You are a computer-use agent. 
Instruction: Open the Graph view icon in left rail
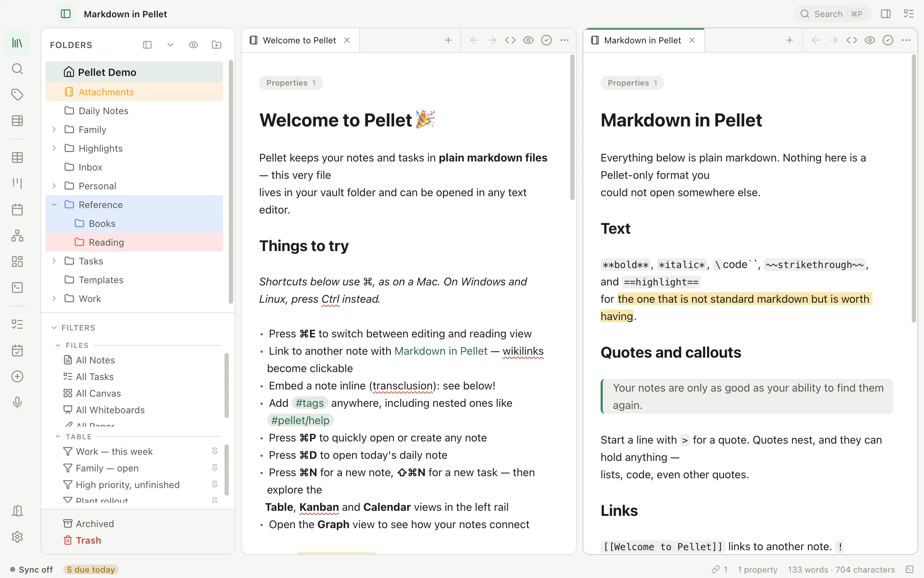[17, 236]
